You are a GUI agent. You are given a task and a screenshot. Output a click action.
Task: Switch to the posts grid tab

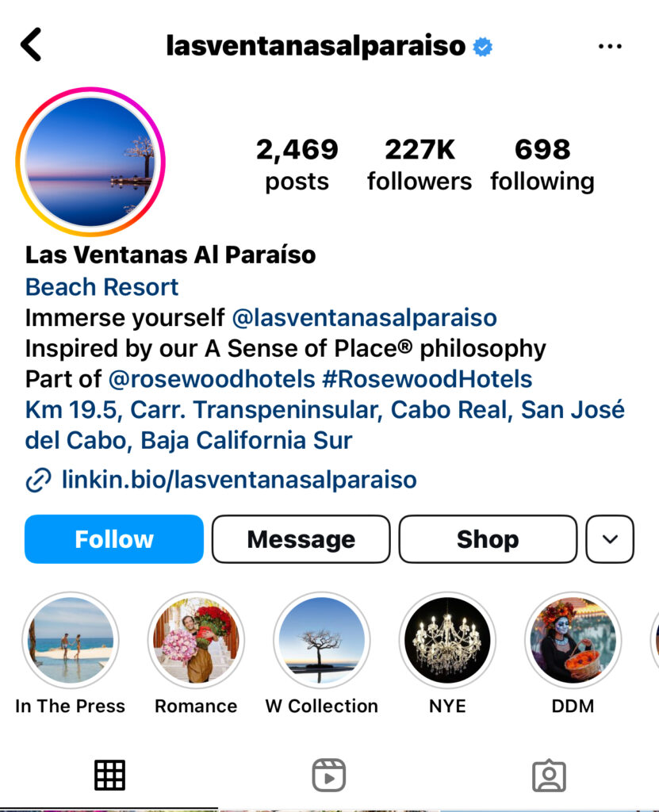[109, 776]
